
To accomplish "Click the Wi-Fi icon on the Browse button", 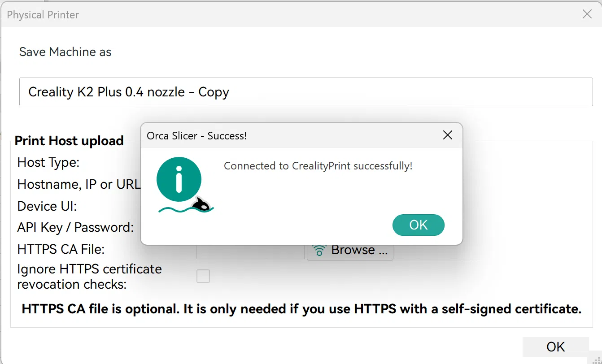I will [319, 250].
